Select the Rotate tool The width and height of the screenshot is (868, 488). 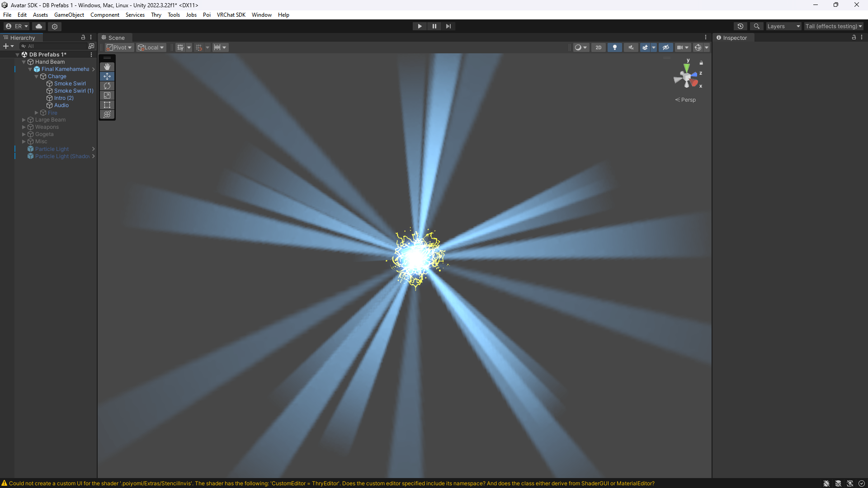[x=107, y=86]
